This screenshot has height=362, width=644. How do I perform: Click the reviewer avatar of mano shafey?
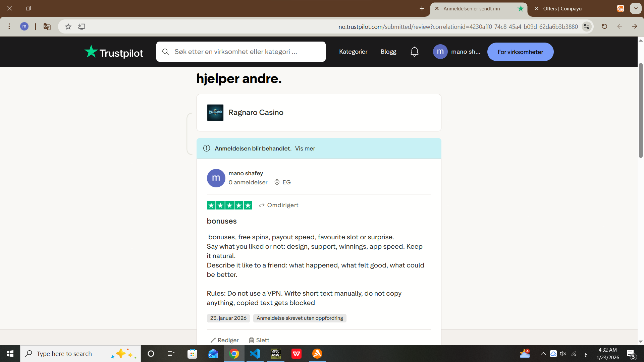click(x=216, y=178)
